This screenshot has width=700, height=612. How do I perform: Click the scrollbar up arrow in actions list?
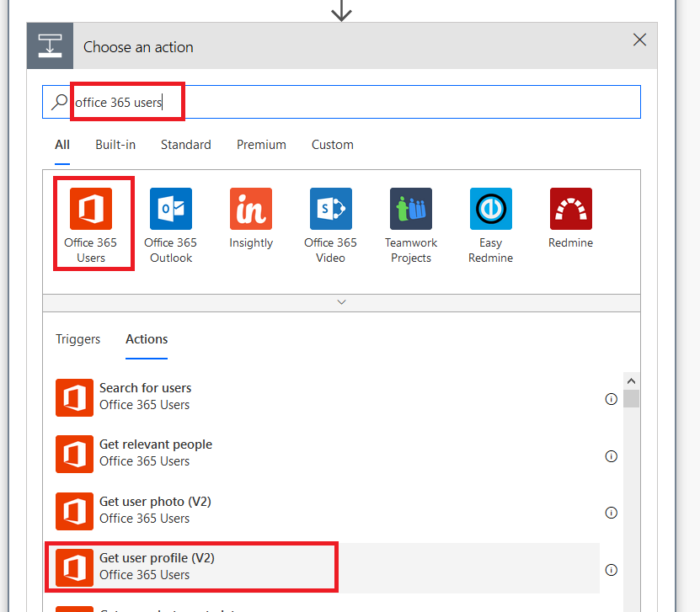(631, 381)
